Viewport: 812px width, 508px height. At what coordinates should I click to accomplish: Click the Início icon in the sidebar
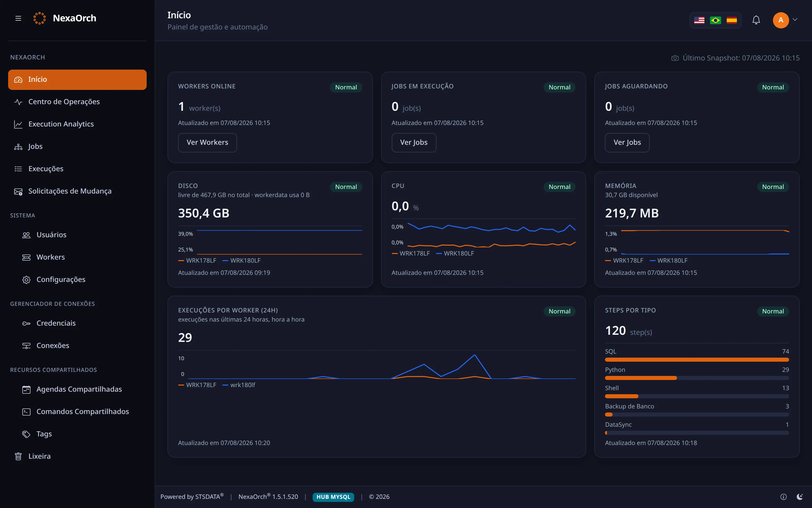(18, 80)
